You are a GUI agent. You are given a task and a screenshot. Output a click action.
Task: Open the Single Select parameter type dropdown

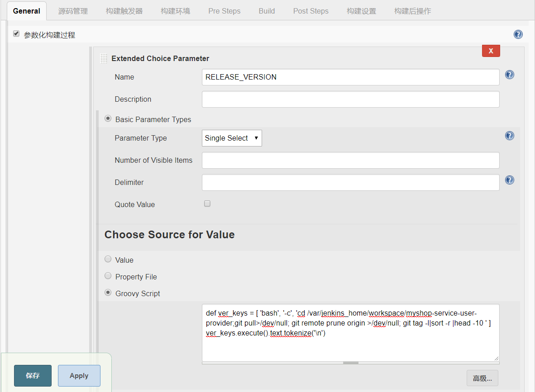[x=232, y=138]
